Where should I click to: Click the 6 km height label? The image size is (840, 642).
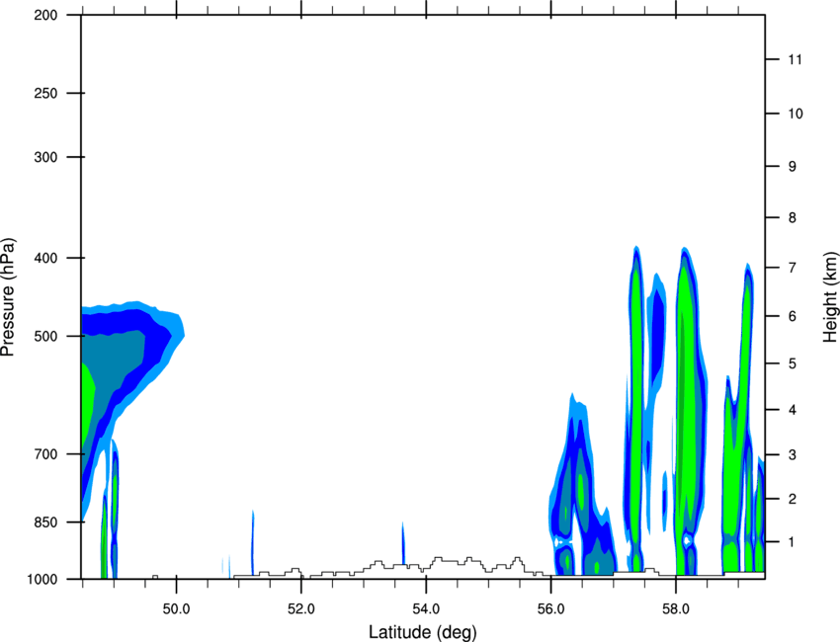(x=793, y=316)
